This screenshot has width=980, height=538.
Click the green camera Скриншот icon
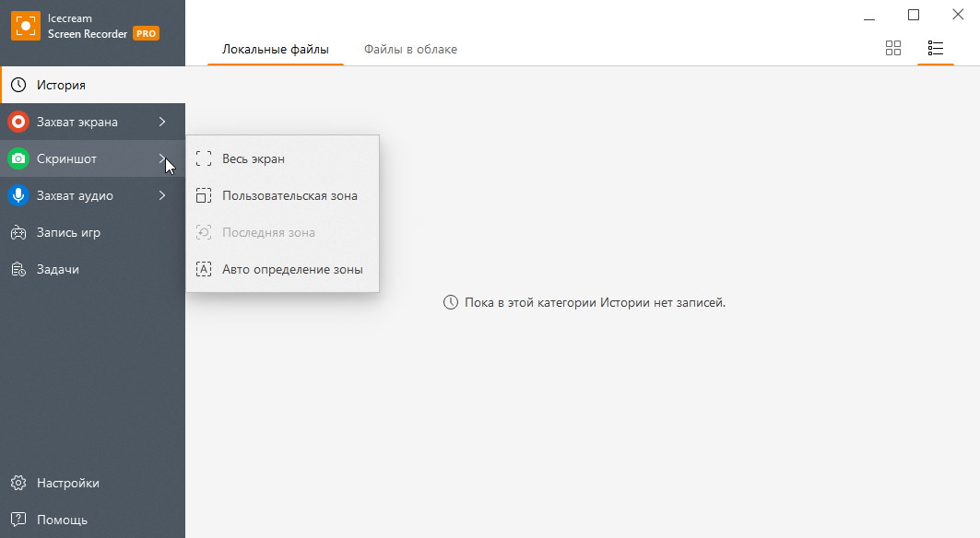point(18,158)
